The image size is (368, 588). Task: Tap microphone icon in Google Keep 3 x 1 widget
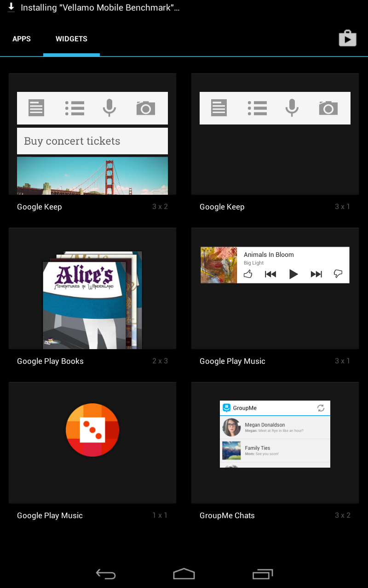click(x=292, y=108)
